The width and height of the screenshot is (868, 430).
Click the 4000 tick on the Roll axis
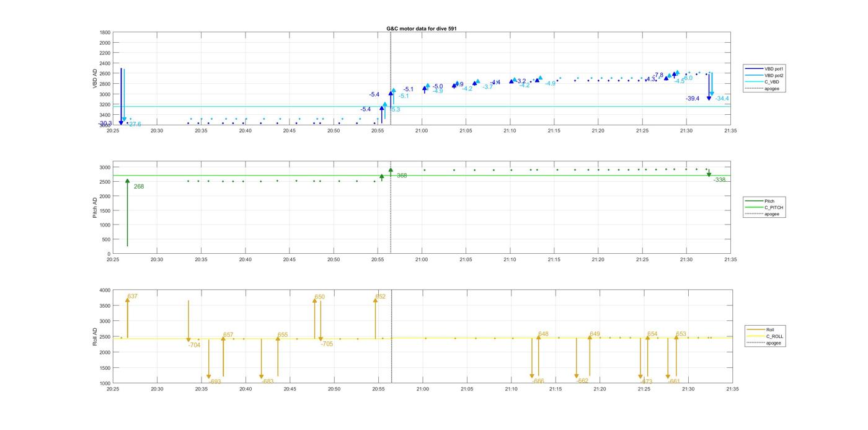105,290
